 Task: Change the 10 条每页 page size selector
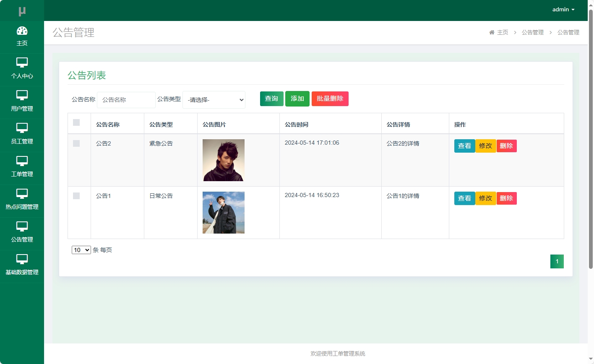click(x=81, y=250)
